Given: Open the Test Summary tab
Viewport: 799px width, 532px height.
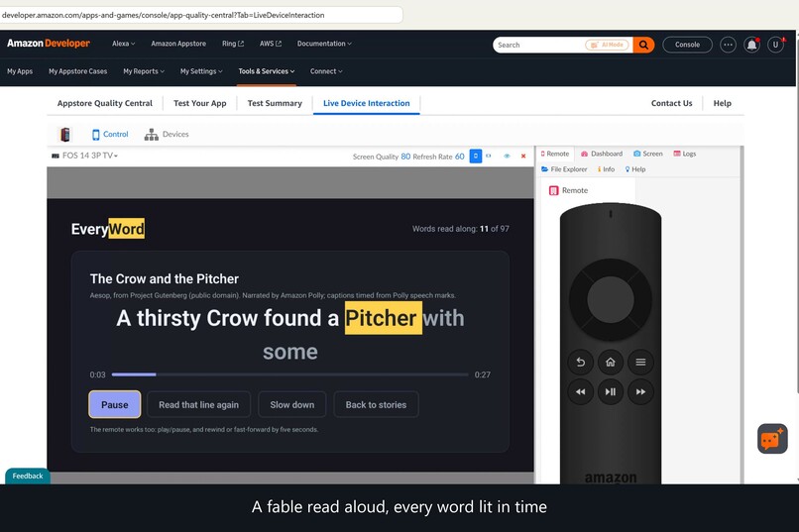Looking at the screenshot, I should [x=275, y=103].
